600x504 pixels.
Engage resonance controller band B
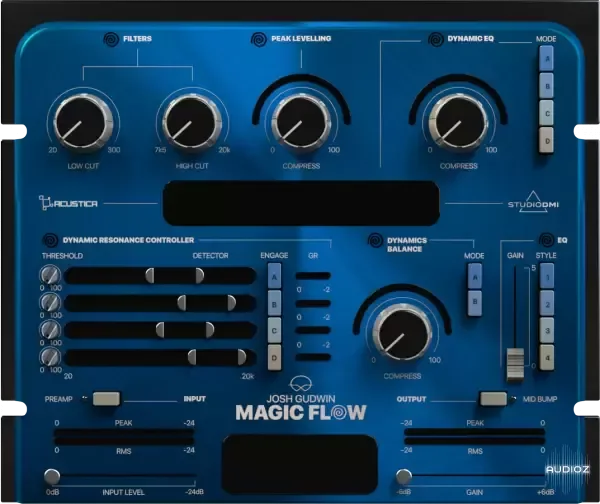pyautogui.click(x=274, y=303)
